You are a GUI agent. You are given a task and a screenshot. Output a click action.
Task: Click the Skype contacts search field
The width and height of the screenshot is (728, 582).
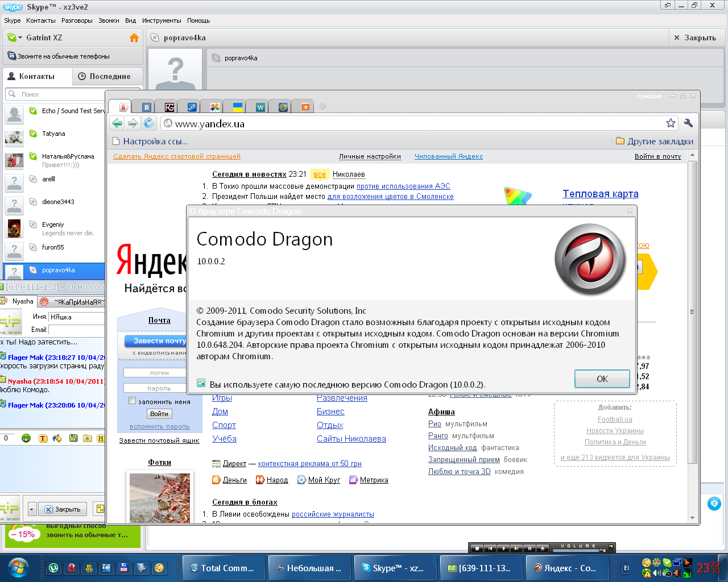pos(73,94)
